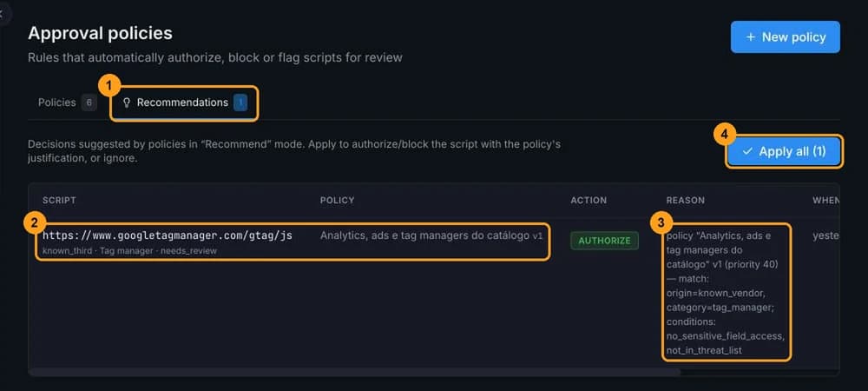
Task: Open the Recommendations tab
Action: pyautogui.click(x=182, y=103)
